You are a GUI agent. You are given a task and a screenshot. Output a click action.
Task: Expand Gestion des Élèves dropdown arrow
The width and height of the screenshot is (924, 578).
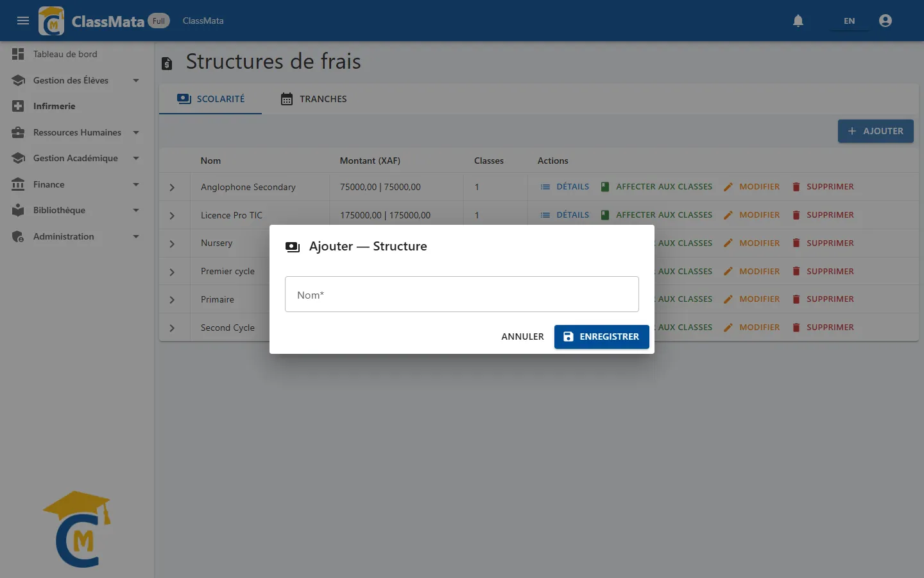pyautogui.click(x=136, y=80)
